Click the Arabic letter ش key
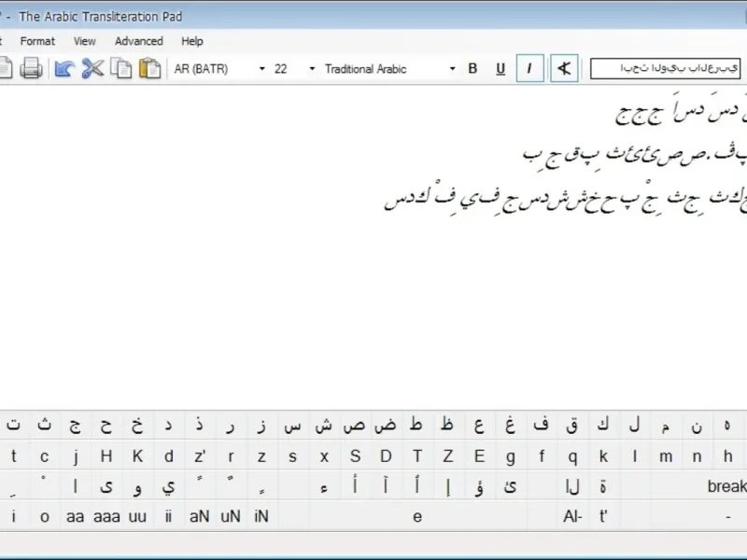 [x=324, y=425]
